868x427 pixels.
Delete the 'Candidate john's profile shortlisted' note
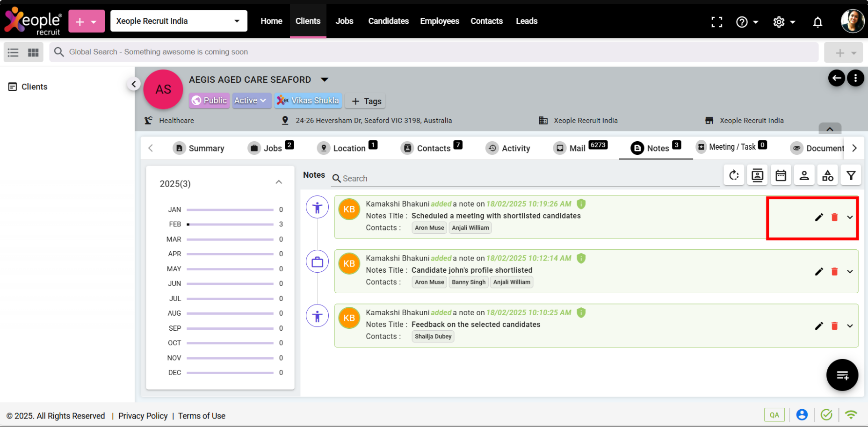[x=834, y=271]
